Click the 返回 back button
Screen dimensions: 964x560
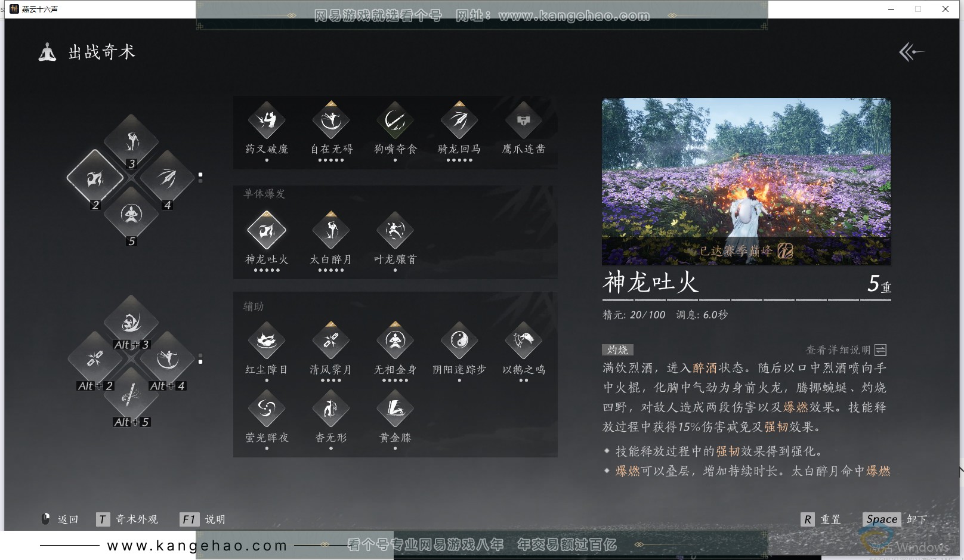coord(60,519)
